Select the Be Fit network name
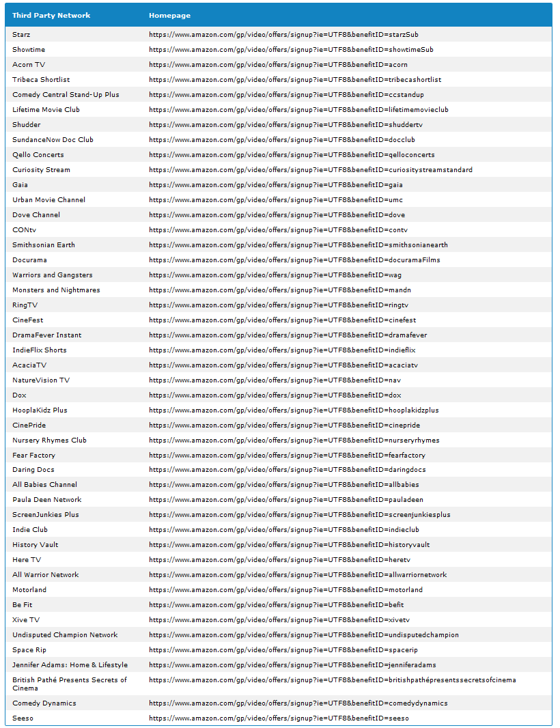This screenshot has height=728, width=560. coord(23,604)
